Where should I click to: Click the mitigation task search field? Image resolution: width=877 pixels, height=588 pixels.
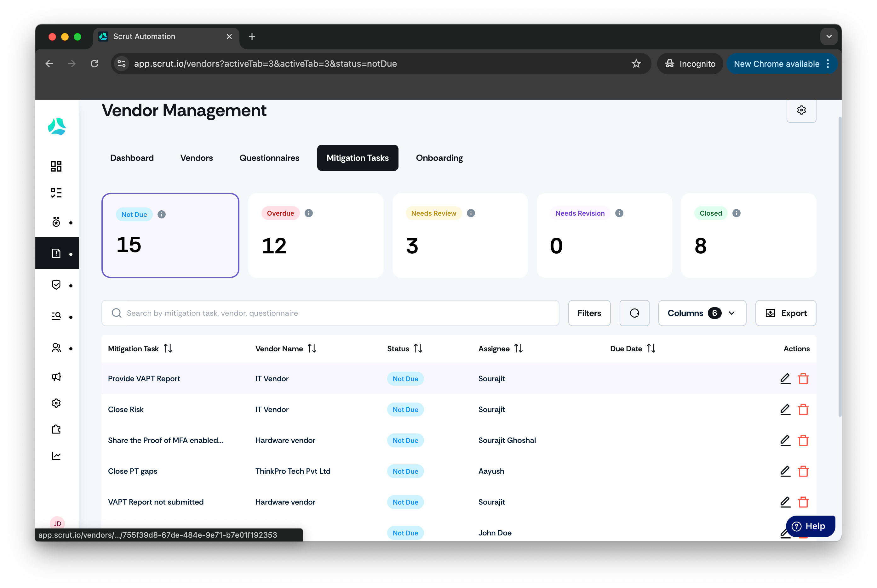[330, 313]
